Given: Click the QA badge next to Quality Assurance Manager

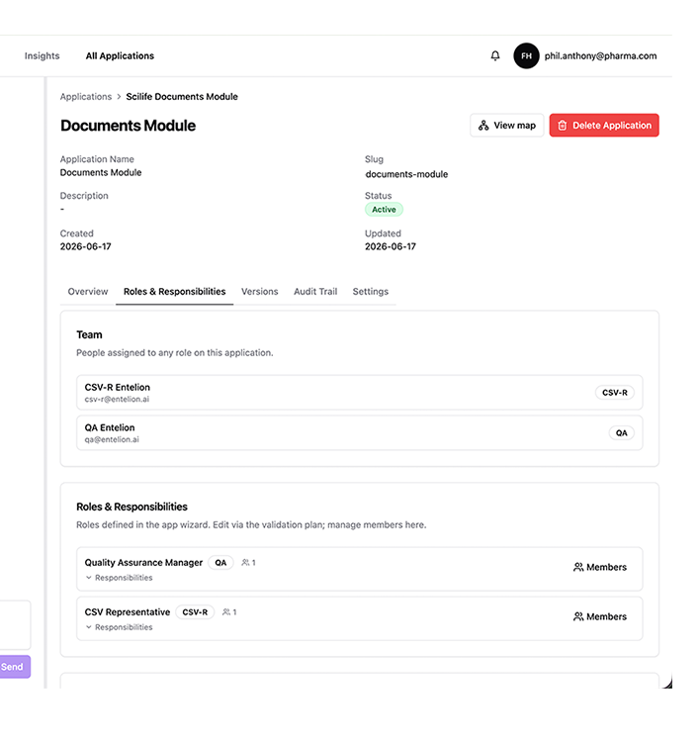Looking at the screenshot, I should [220, 563].
